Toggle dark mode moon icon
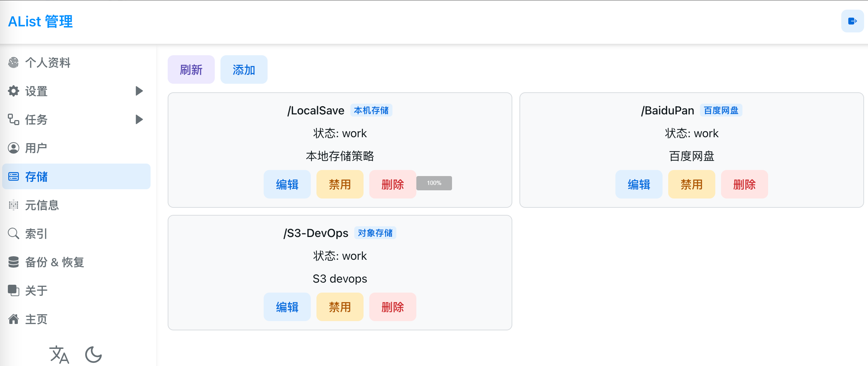 click(93, 355)
